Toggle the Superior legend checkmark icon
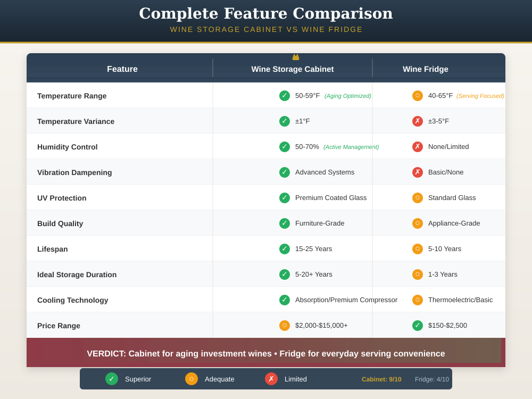532x399 pixels. 112,379
